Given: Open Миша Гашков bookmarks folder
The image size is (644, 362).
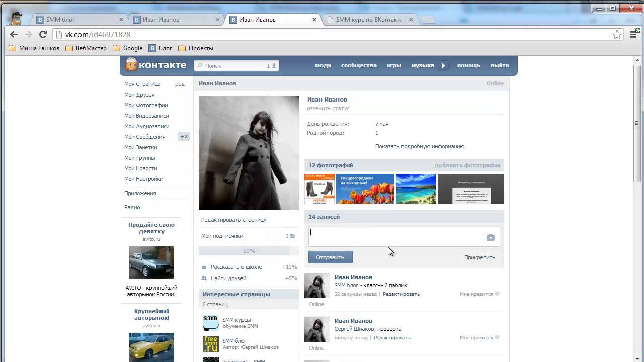Looking at the screenshot, I should point(34,48).
